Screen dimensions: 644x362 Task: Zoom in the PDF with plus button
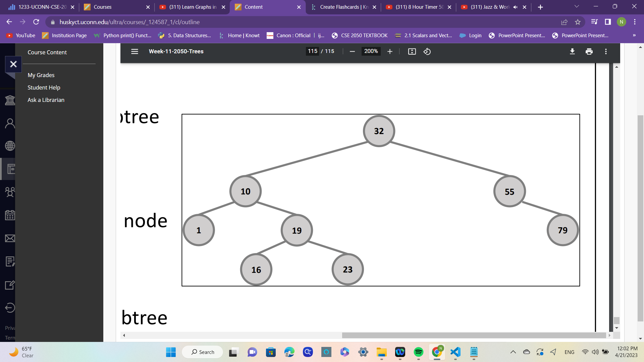[x=390, y=51]
